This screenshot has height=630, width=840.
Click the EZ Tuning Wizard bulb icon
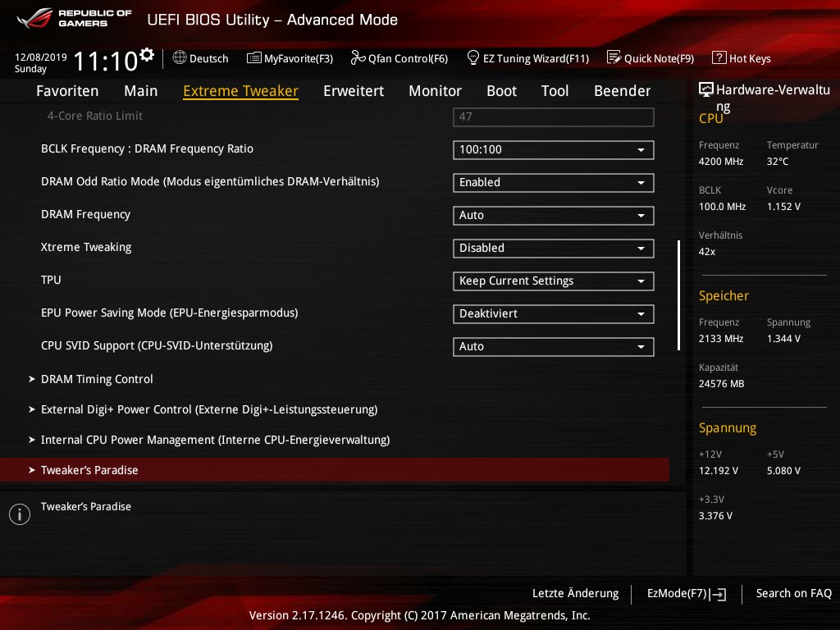(473, 57)
